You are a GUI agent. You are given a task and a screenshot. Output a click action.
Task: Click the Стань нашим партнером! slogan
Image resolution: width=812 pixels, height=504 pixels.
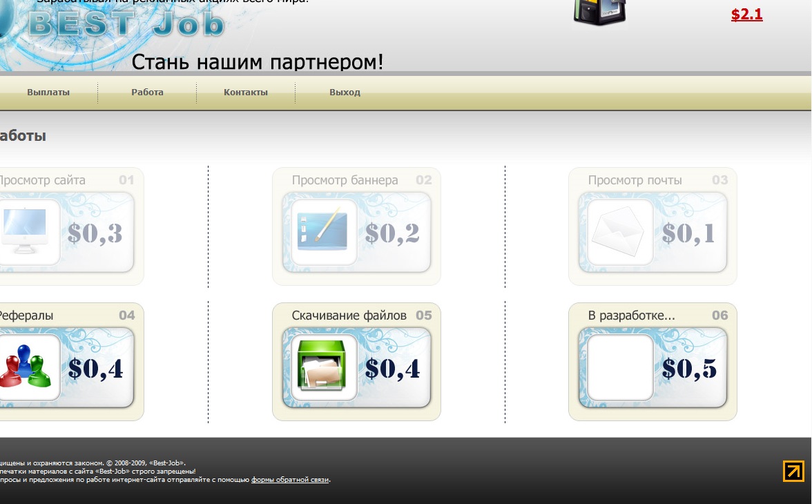click(x=258, y=62)
